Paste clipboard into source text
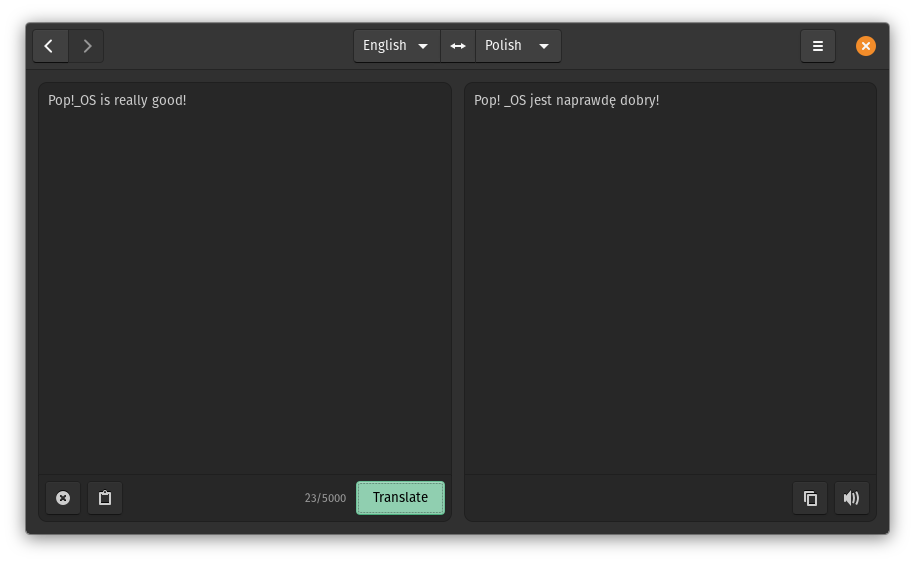The image size is (915, 563). coord(105,498)
